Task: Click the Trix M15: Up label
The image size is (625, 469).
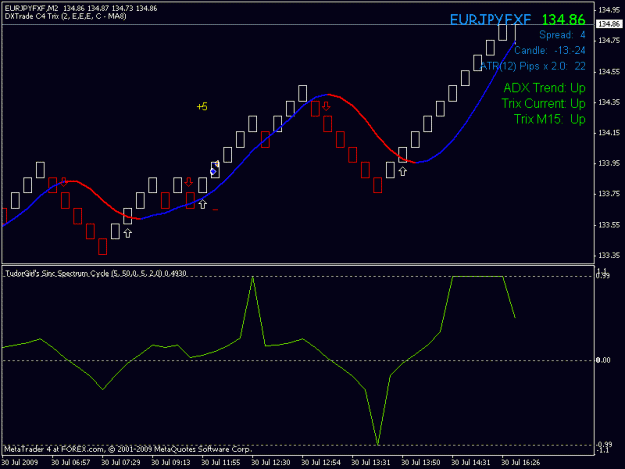Action: point(549,119)
